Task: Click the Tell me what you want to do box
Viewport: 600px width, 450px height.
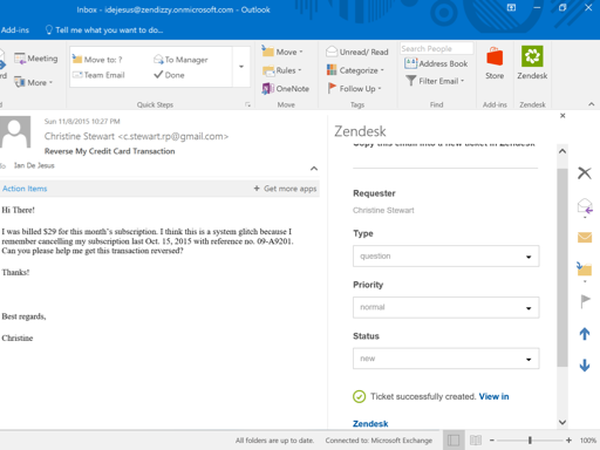Action: [104, 30]
